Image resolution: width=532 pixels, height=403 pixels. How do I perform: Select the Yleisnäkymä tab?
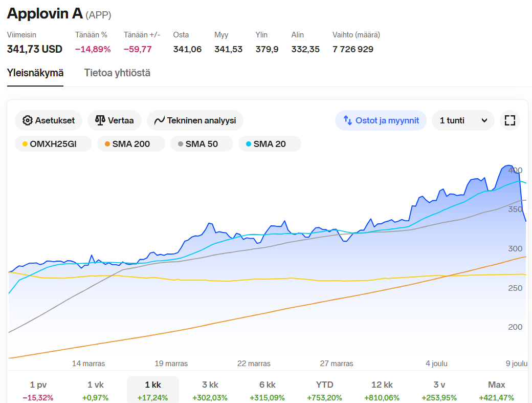point(35,73)
